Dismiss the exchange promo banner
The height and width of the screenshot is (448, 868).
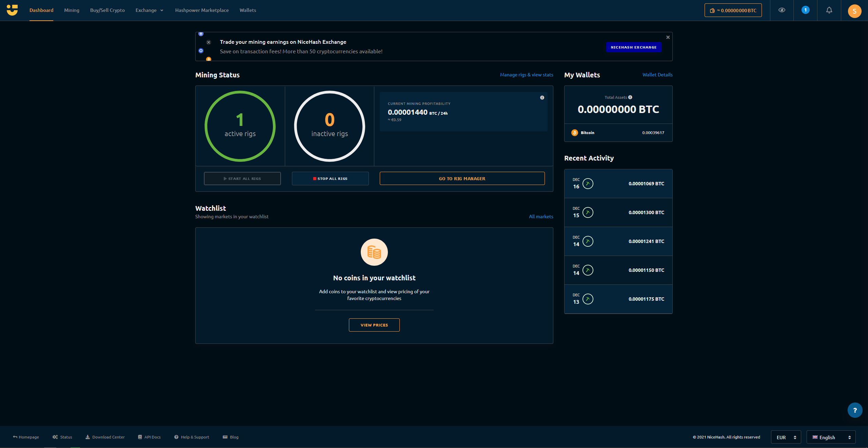[x=668, y=37]
